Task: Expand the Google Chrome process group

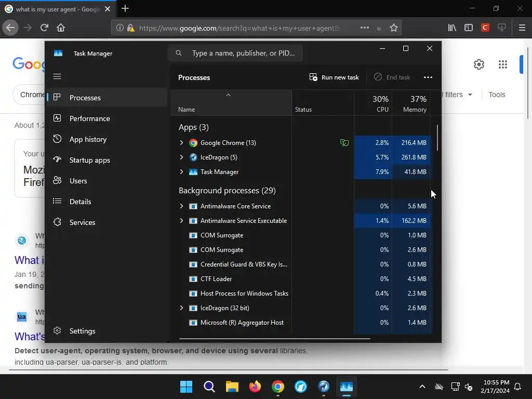Action: click(181, 142)
